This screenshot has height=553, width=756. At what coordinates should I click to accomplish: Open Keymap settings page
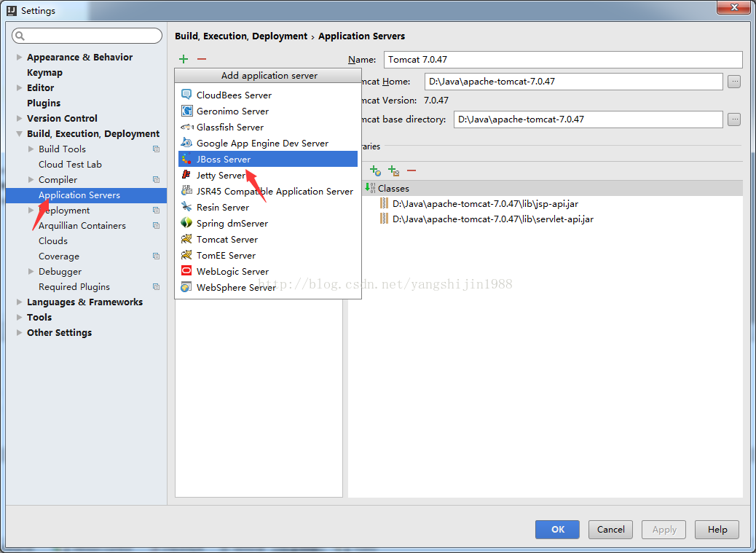44,72
